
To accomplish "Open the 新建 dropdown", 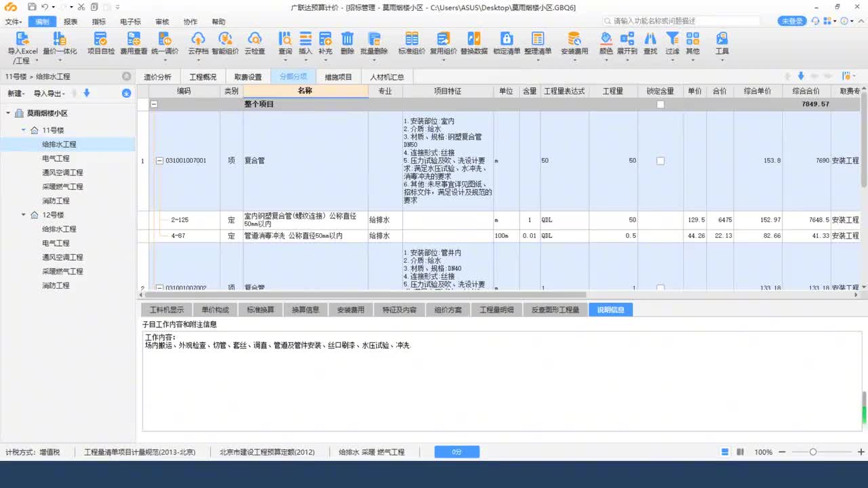I will coord(17,94).
